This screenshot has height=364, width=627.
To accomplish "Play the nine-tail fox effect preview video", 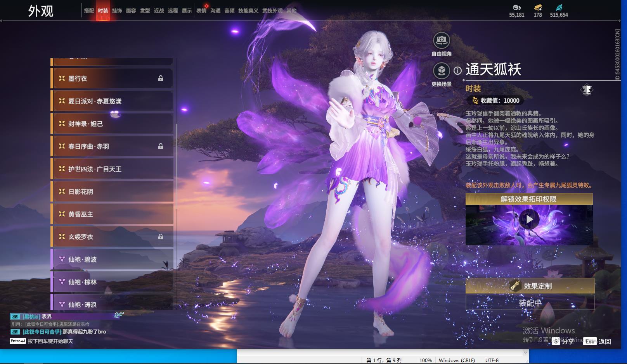I will pos(529,219).
